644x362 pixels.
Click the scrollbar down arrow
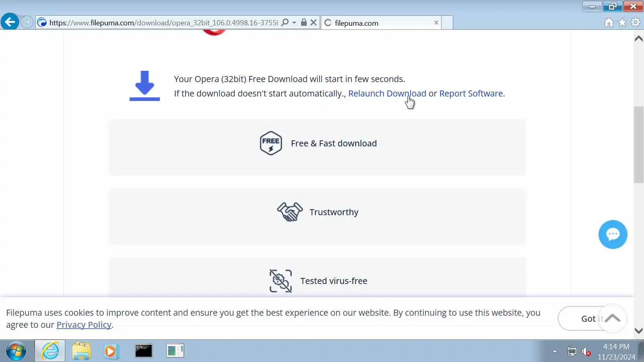tap(639, 331)
